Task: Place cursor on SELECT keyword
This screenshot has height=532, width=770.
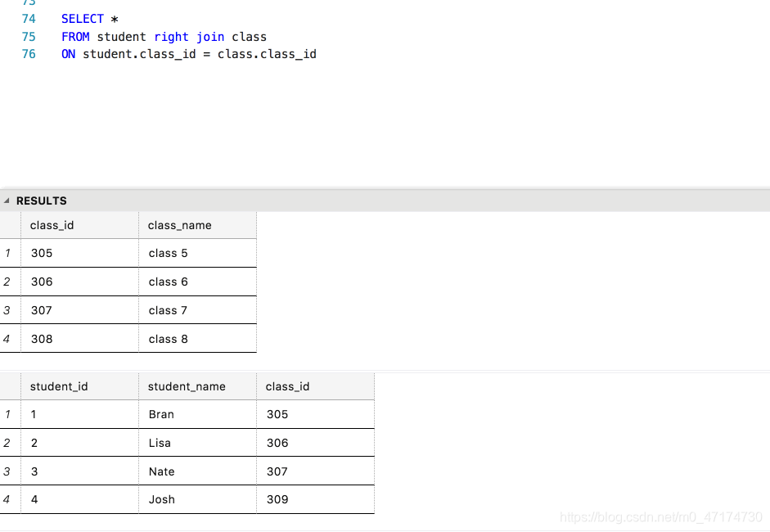Action: tap(83, 19)
